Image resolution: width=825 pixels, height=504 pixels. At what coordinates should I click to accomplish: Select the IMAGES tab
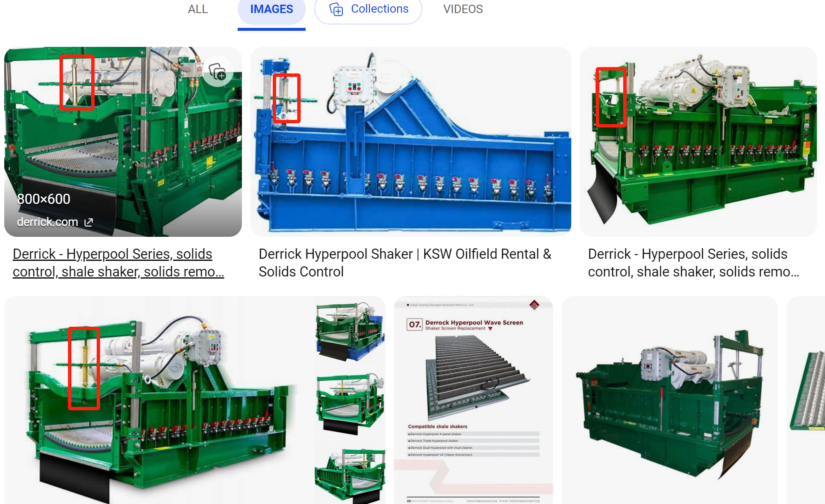pyautogui.click(x=271, y=9)
